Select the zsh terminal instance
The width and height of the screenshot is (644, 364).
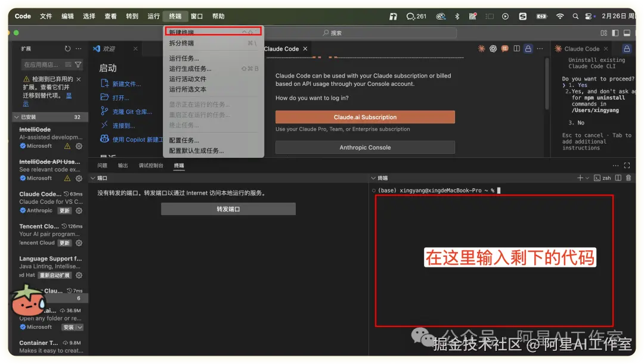tap(602, 178)
